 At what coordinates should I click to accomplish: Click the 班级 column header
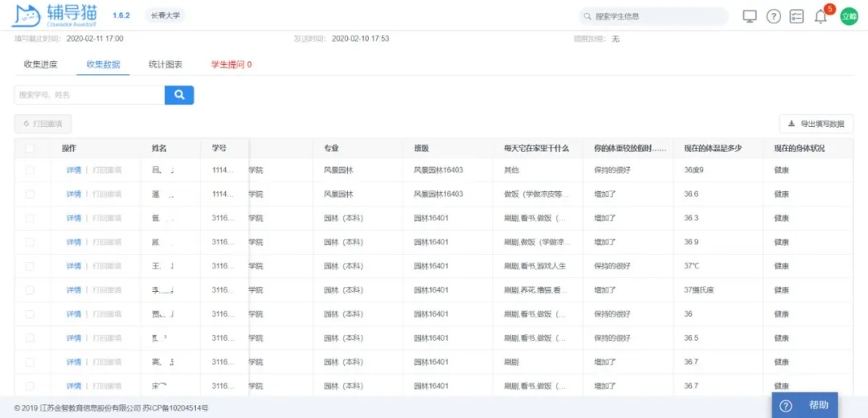[422, 149]
